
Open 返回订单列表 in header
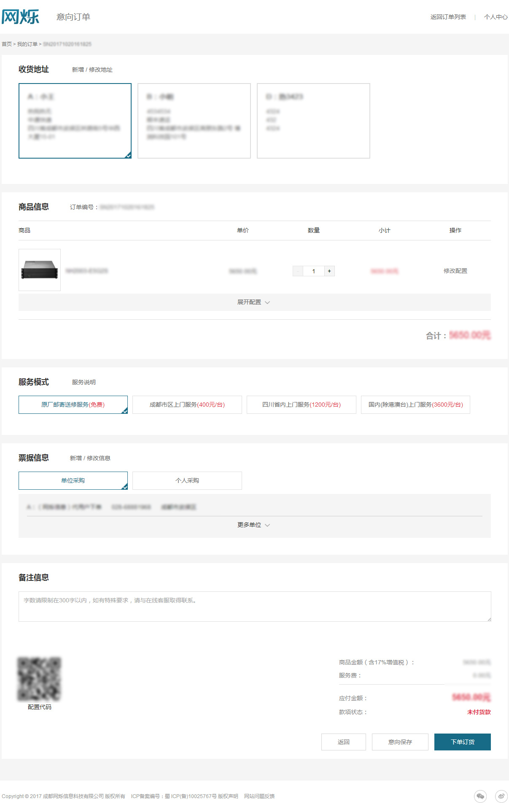(448, 17)
